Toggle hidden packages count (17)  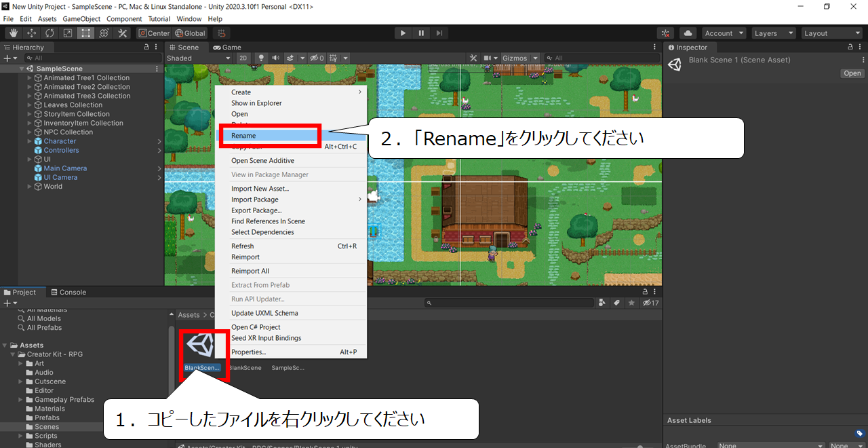651,303
